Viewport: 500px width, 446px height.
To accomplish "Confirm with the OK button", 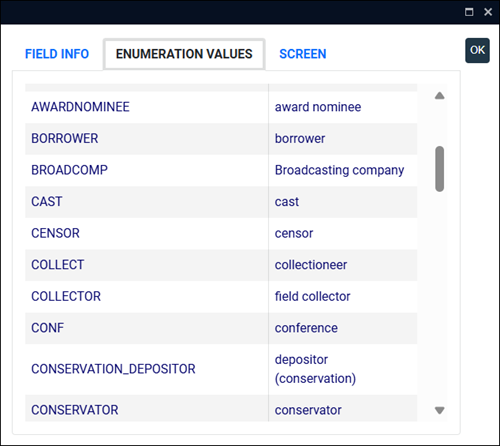I will [x=477, y=50].
